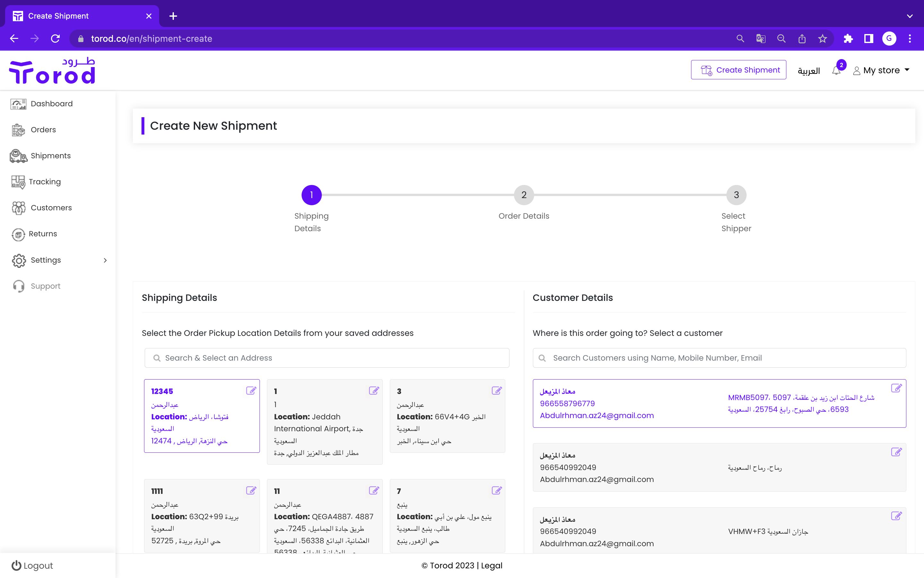The image size is (924, 578).
Task: Open the Customers people icon
Action: [18, 208]
